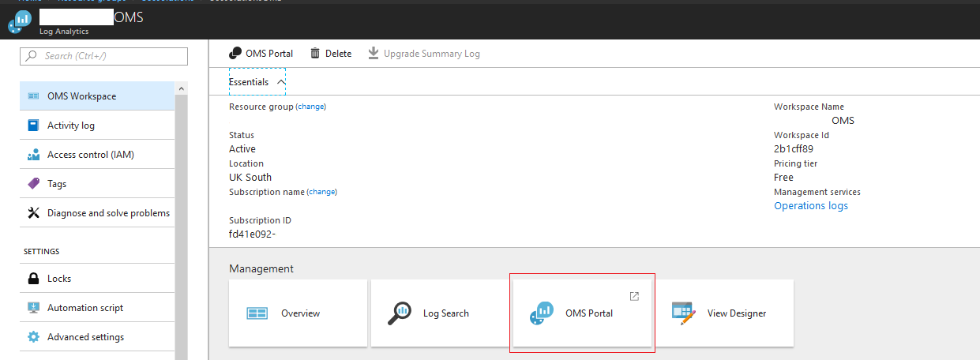Click the OMS title in header
980x360 pixels.
[x=129, y=17]
